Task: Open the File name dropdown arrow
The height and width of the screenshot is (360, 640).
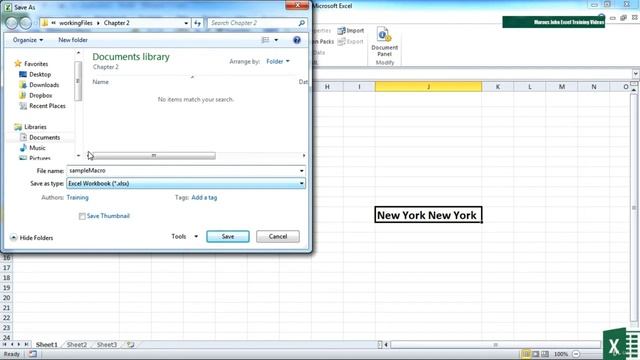Action: 302,171
